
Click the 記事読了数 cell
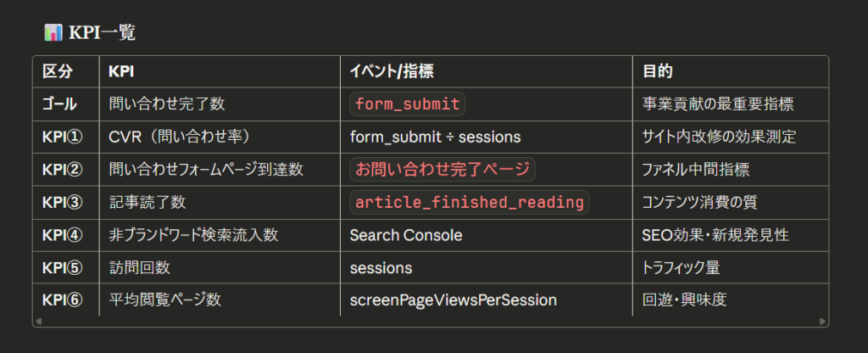[x=146, y=202]
